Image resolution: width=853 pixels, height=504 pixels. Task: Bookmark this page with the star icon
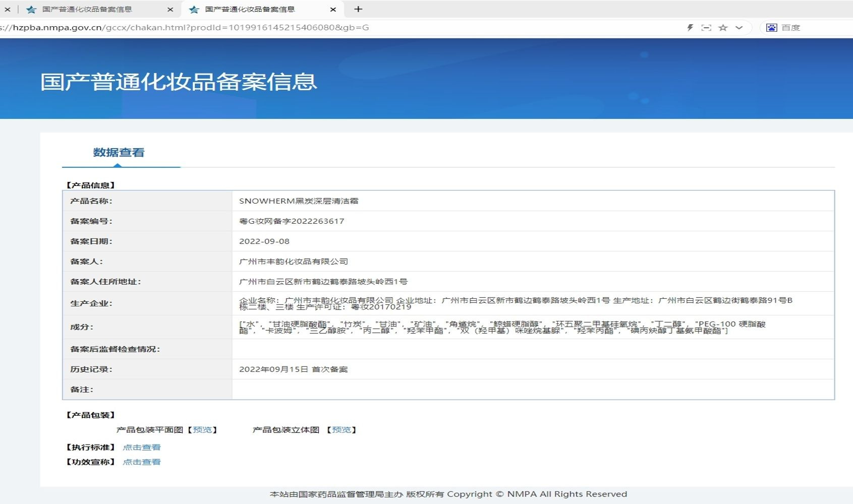click(x=723, y=28)
